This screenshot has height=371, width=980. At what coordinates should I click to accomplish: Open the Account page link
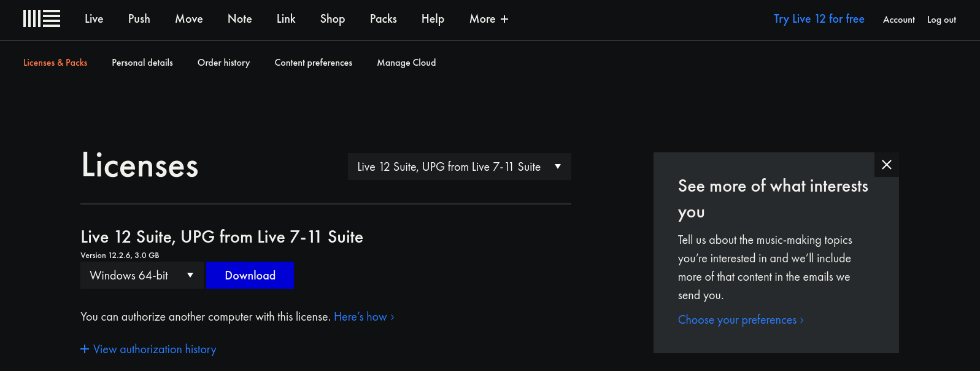tap(898, 20)
